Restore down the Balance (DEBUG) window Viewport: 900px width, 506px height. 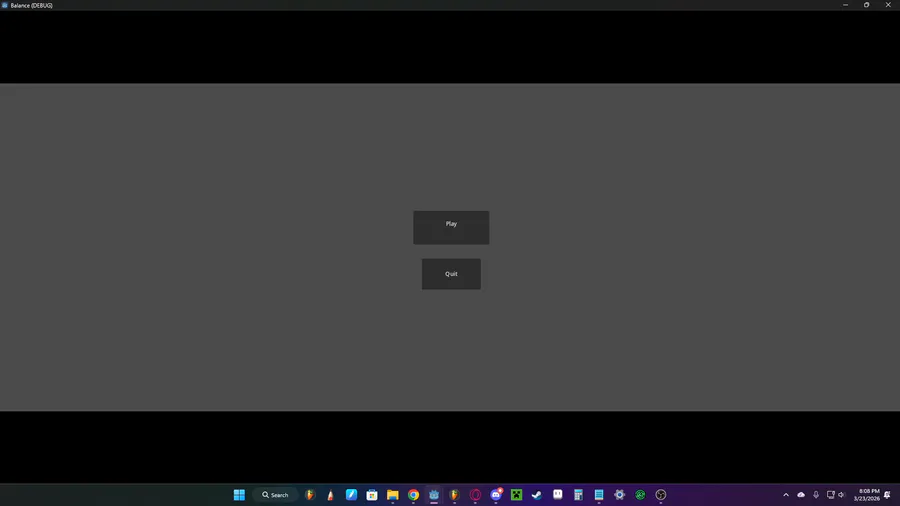click(x=867, y=5)
